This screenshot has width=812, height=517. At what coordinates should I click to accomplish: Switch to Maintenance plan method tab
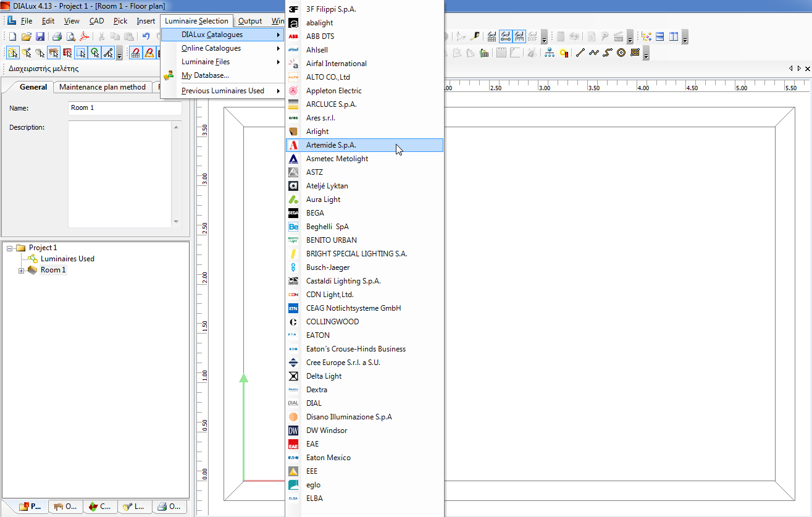point(103,87)
